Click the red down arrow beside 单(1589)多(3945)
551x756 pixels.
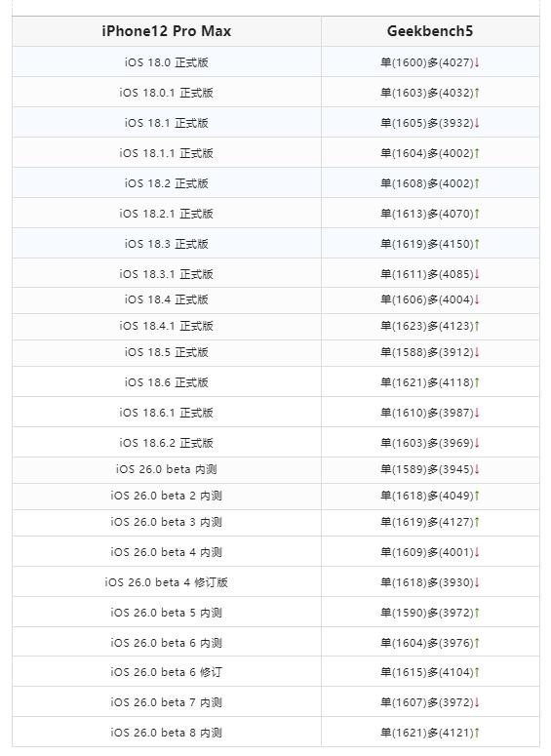[477, 469]
